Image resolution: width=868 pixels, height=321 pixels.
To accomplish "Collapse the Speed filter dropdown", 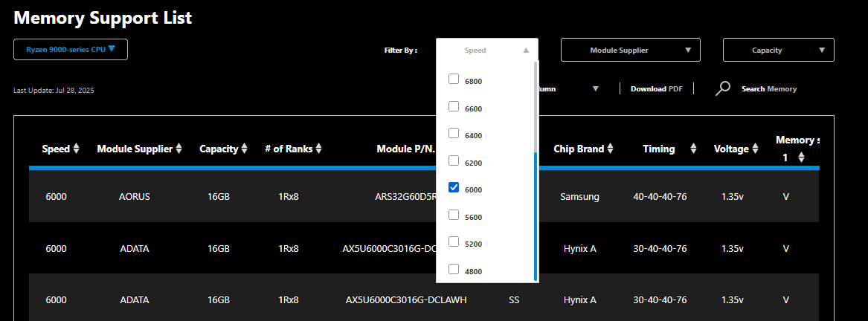I will click(487, 50).
